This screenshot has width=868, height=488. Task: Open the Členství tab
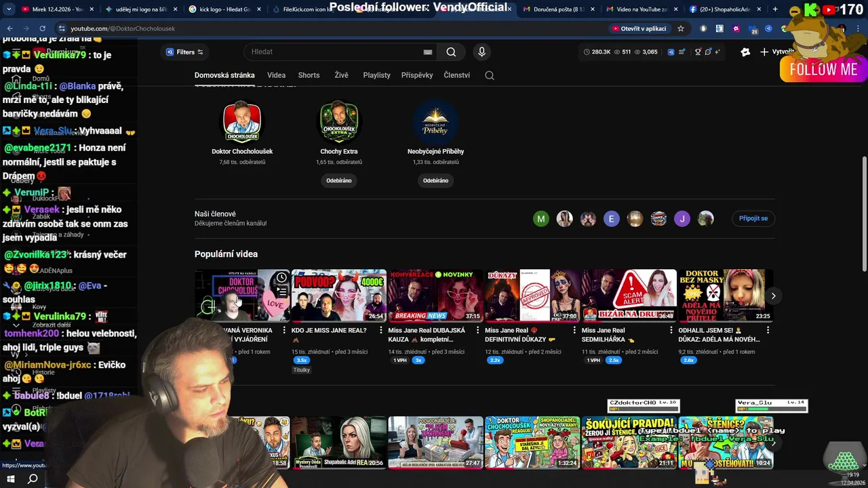[456, 75]
